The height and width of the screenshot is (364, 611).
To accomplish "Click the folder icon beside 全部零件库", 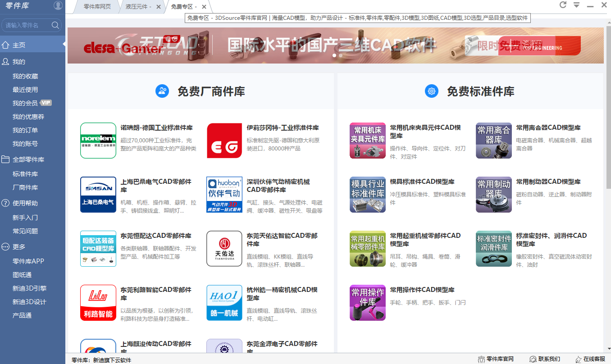I will 5,159.
